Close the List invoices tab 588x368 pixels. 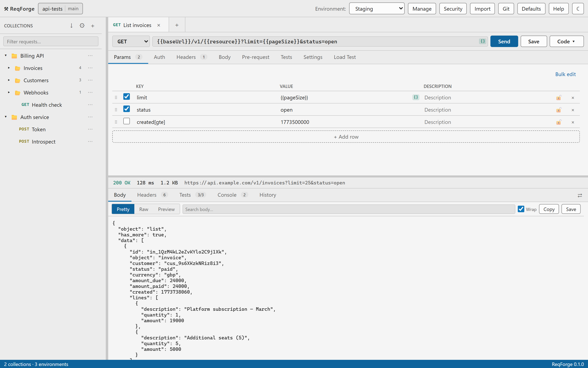click(x=159, y=25)
